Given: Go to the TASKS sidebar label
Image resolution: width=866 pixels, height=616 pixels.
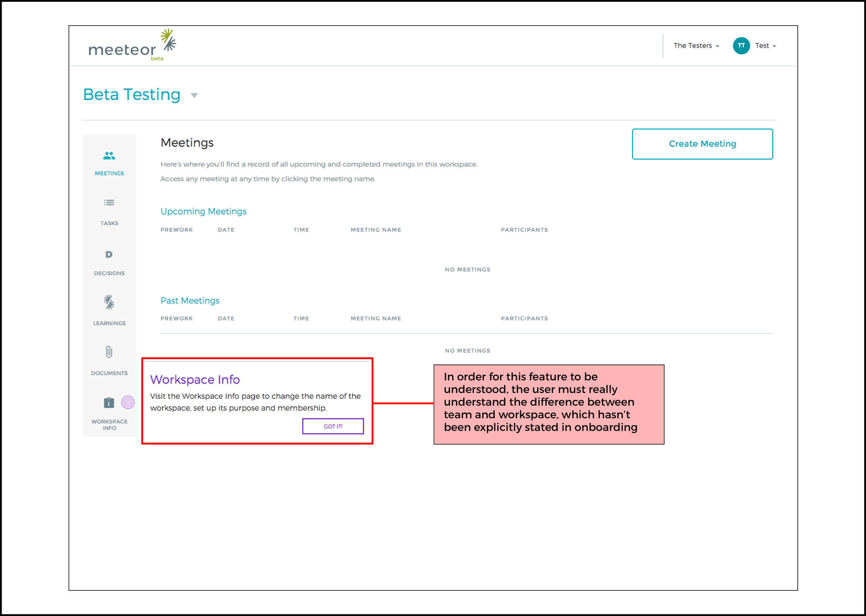Looking at the screenshot, I should pos(109,223).
